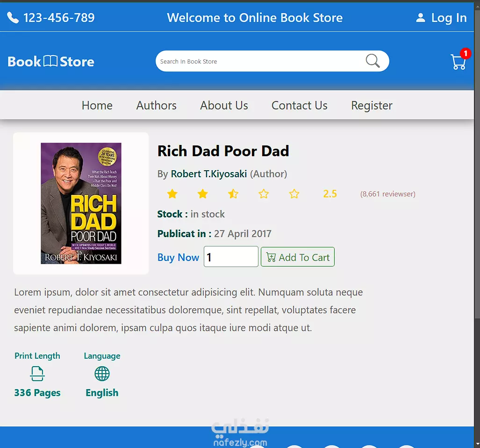The image size is (480, 448).
Task: Click the Lorem ipsum description paragraph
Action: click(188, 310)
